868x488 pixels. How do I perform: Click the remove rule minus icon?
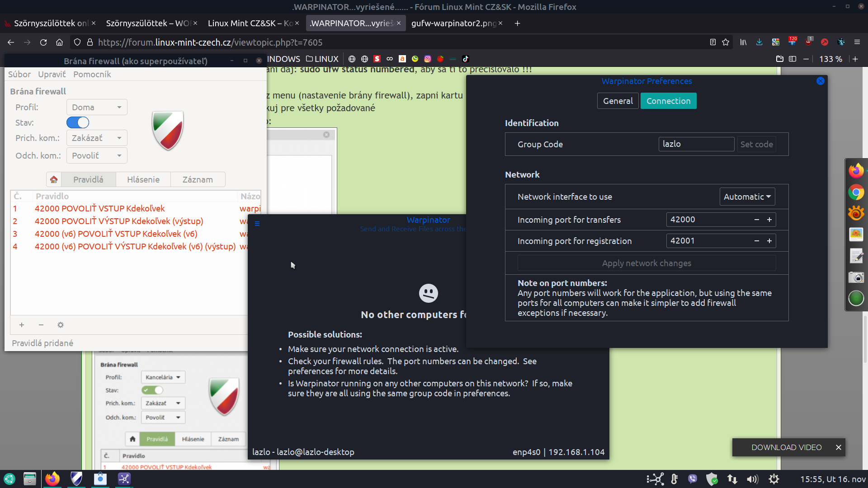click(x=41, y=325)
